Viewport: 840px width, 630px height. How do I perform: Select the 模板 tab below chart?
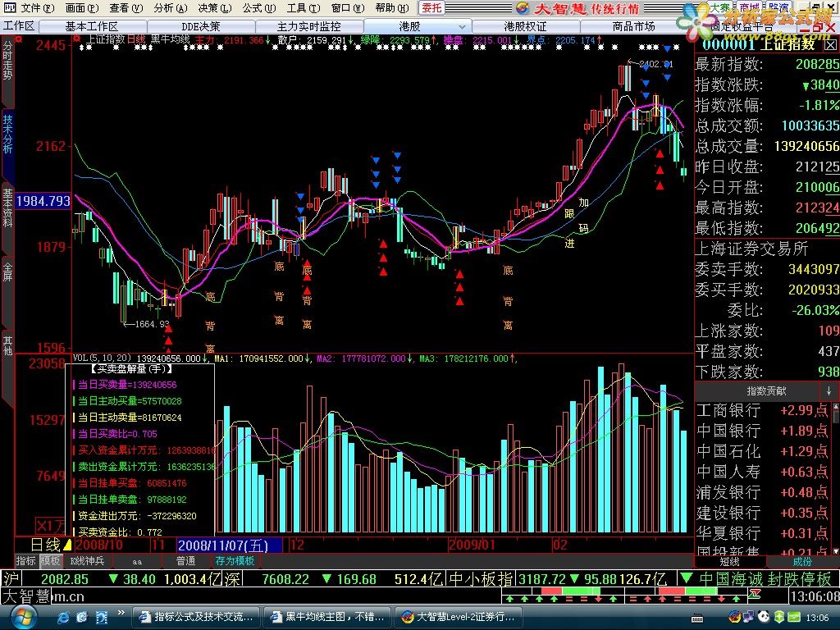(51, 561)
